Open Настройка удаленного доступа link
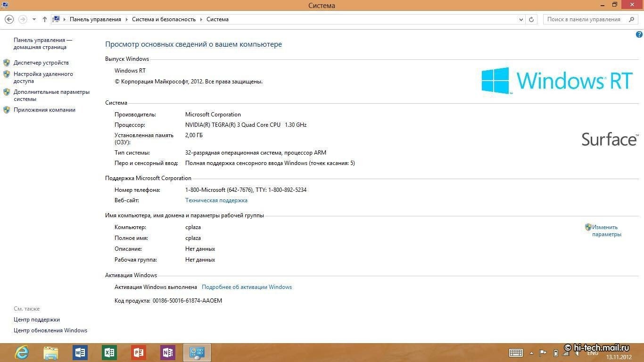 click(x=43, y=77)
